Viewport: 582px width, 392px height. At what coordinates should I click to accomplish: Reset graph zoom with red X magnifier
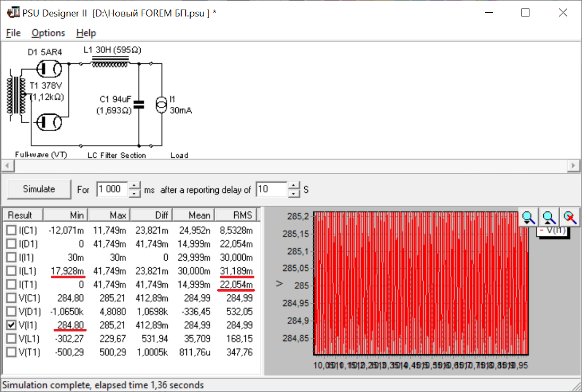coord(570,217)
